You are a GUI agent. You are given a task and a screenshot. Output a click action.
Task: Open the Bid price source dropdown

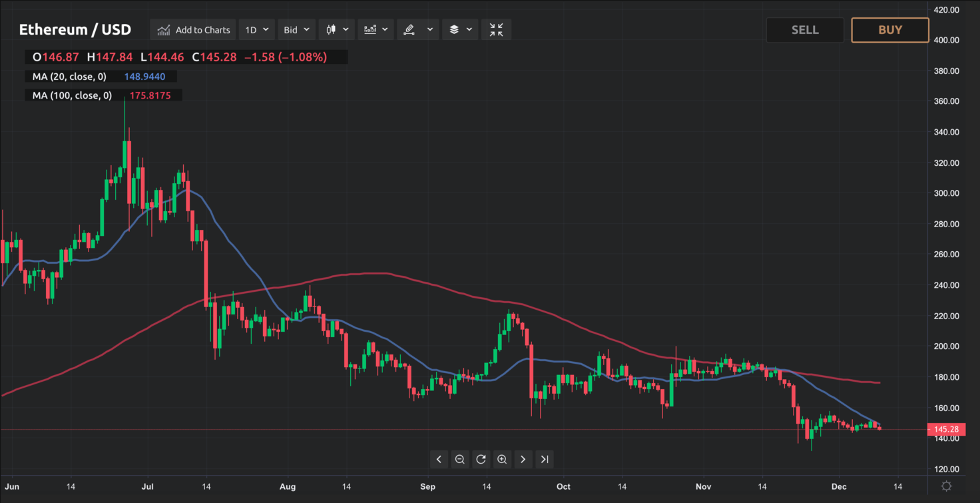[296, 29]
